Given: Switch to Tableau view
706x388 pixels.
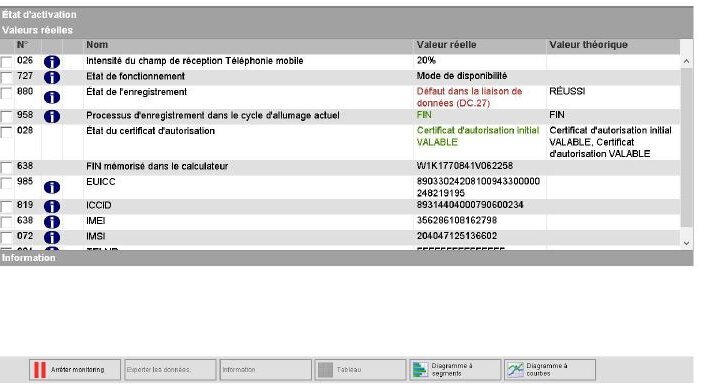Looking at the screenshot, I should pos(360,370).
